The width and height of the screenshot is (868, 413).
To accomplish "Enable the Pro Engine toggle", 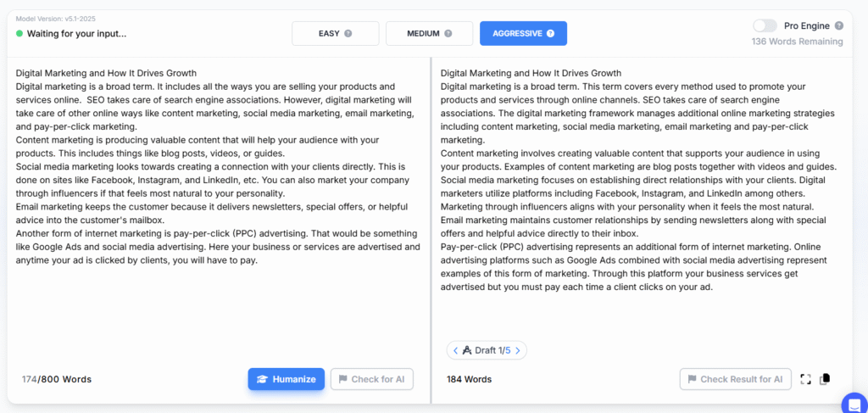I will click(x=765, y=25).
